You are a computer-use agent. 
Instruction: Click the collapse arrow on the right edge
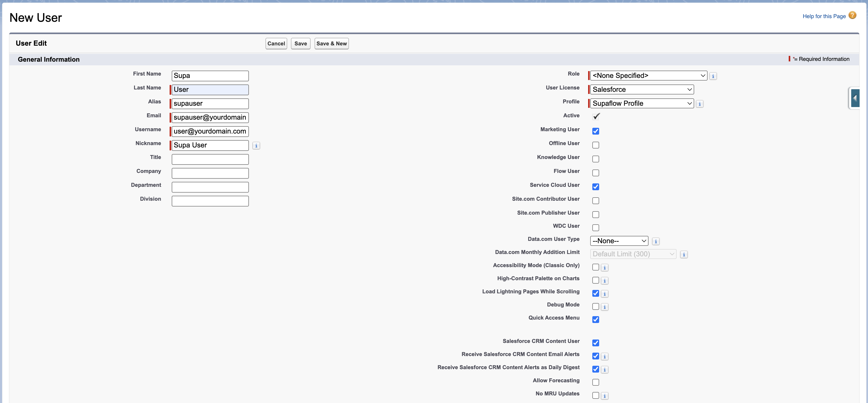855,98
